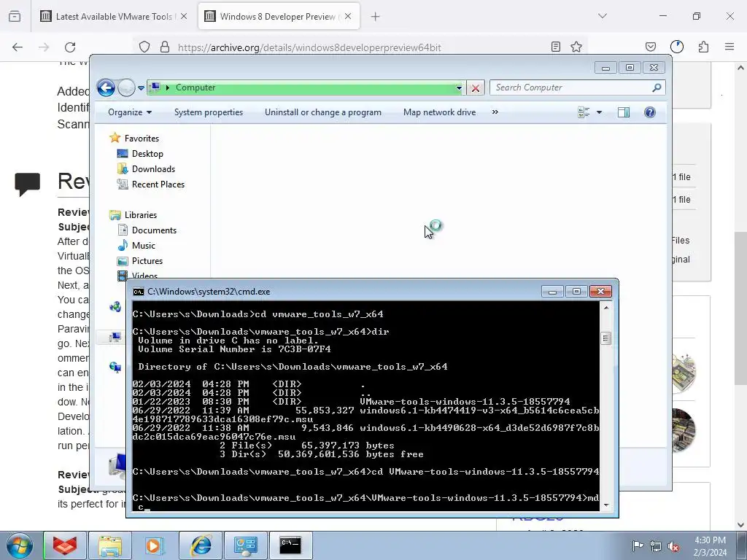This screenshot has height=560, width=747.
Task: Open Windows Explorer from taskbar
Action: click(x=110, y=545)
